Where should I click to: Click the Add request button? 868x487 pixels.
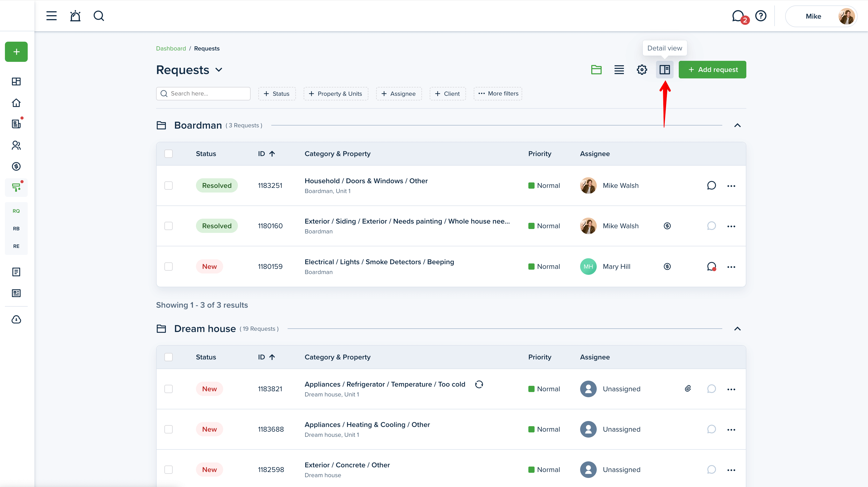tap(712, 70)
